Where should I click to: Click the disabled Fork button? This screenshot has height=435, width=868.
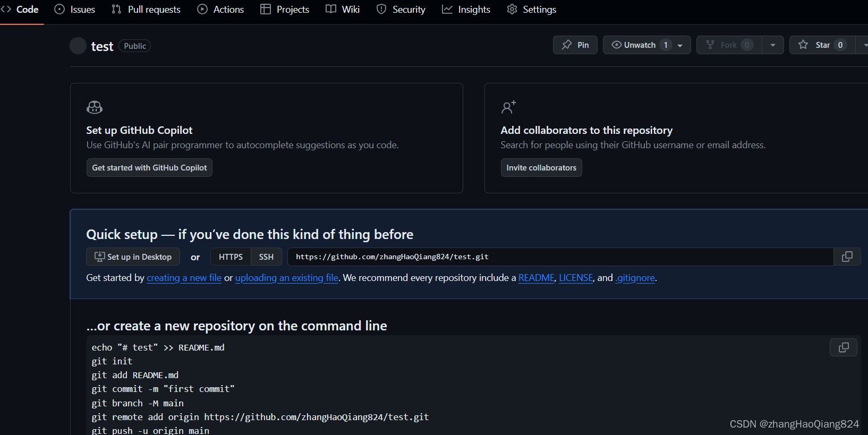click(729, 45)
